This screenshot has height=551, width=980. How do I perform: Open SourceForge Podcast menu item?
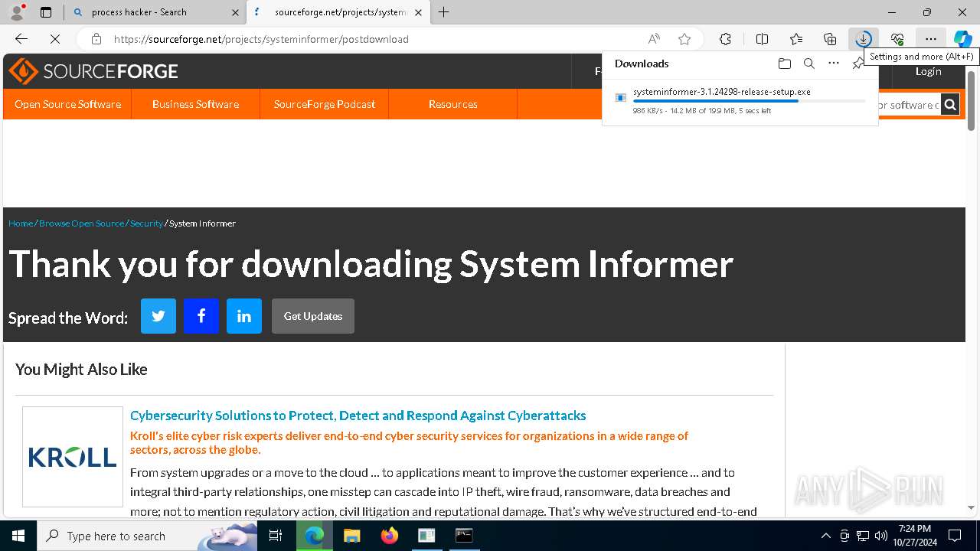(x=325, y=104)
